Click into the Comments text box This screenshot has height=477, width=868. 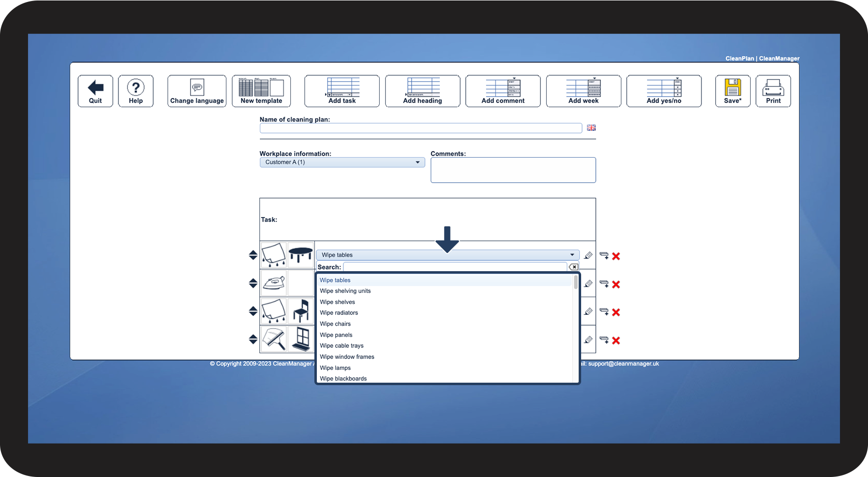[x=513, y=170]
